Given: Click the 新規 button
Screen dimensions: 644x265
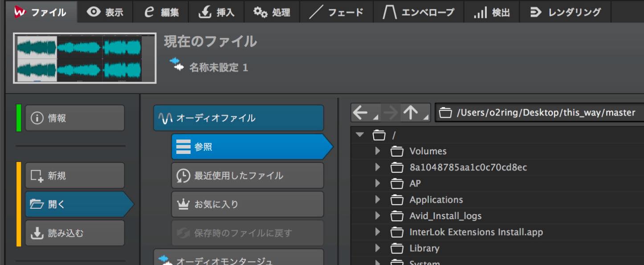Looking at the screenshot, I should pos(75,175).
